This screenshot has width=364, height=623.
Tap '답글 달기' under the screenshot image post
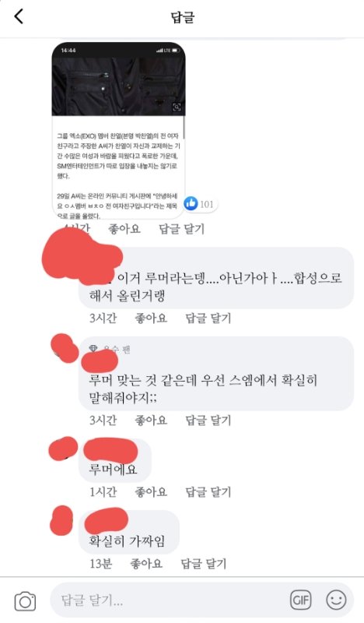click(x=181, y=229)
